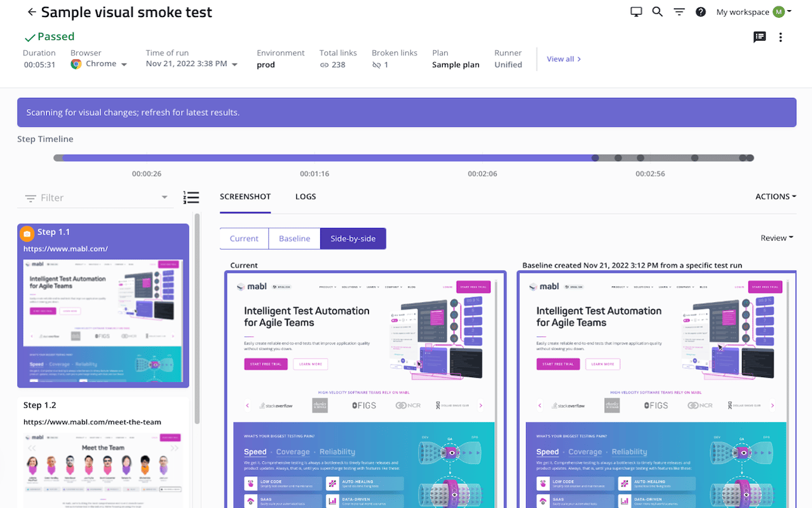812x508 pixels.
Task: Open the green M user avatar
Action: 778,11
